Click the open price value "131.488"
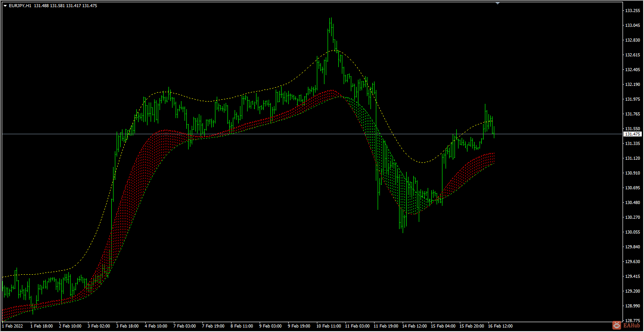Image resolution: width=644 pixels, height=332 pixels. (41, 6)
